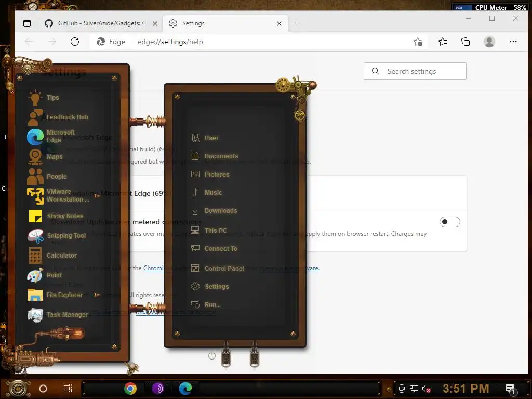This screenshot has height=399, width=532.
Task: Select Connect To entry
Action: [x=214, y=249]
